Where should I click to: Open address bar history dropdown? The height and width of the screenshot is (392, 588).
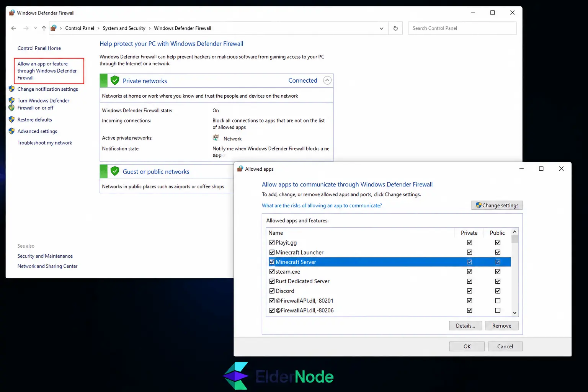point(381,28)
